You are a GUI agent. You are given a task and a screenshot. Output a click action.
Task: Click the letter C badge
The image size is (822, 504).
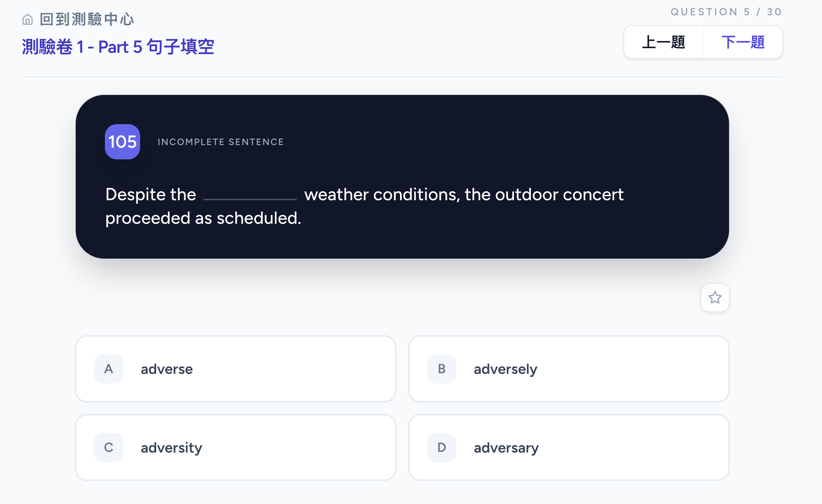point(109,448)
